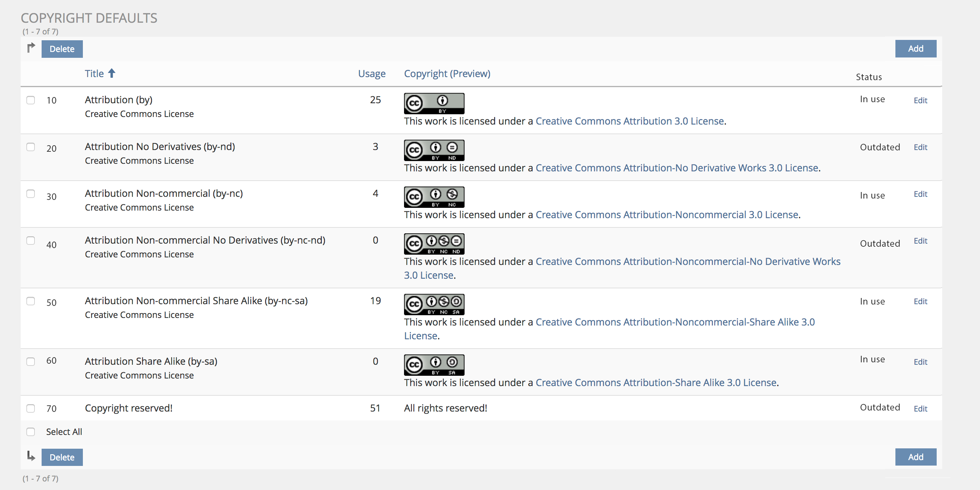Click the CC BY-ND license badge

[x=434, y=150]
